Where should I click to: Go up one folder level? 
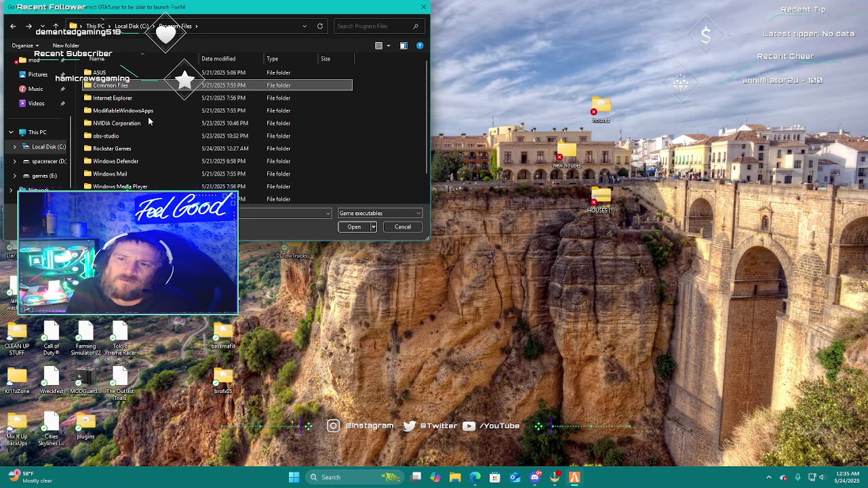pyautogui.click(x=56, y=26)
